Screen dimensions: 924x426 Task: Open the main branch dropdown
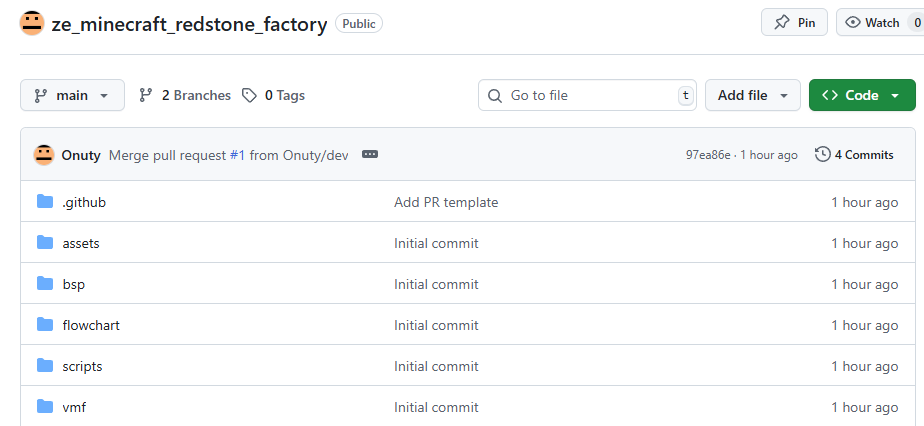click(72, 96)
